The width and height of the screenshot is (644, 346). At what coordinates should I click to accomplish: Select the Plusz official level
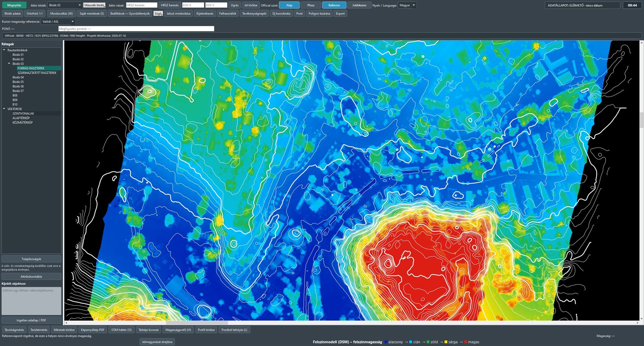(x=311, y=5)
